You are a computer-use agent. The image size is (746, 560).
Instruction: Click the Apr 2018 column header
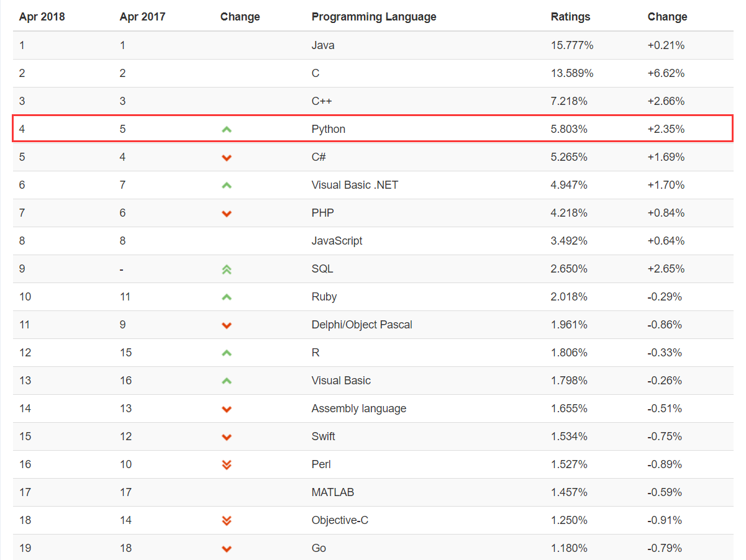[42, 17]
